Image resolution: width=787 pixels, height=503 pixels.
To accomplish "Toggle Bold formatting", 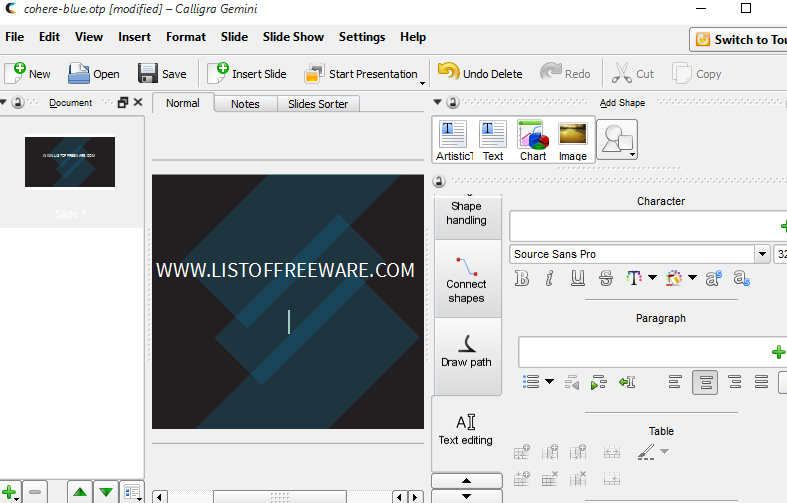I will (522, 278).
